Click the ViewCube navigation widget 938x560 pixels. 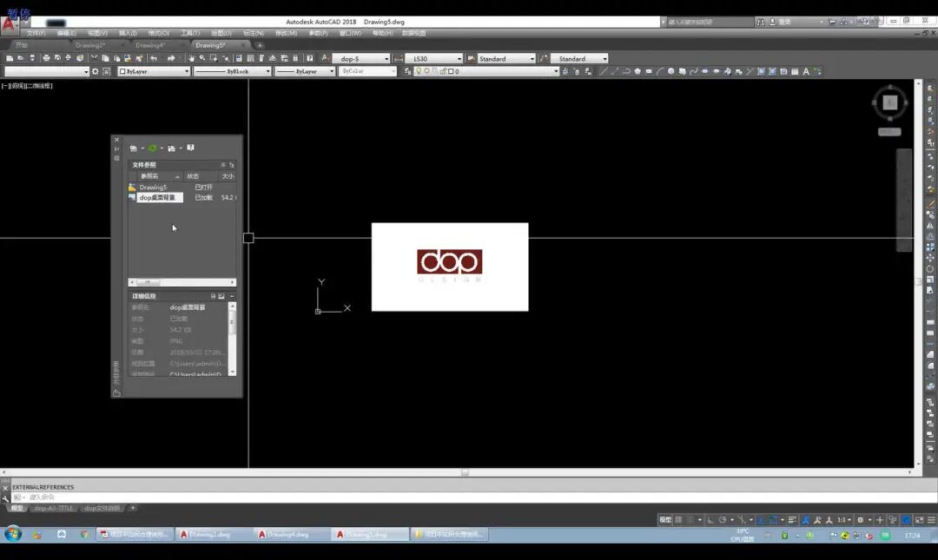click(889, 102)
